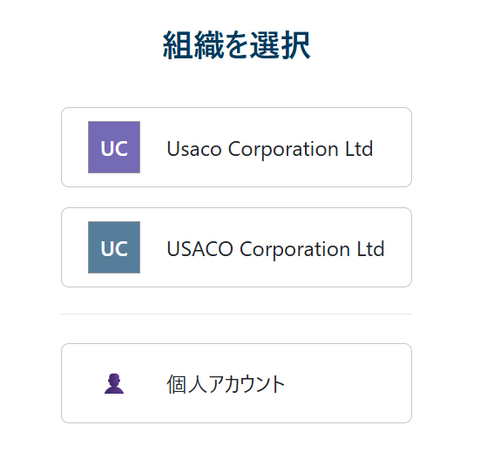Click the divider line above 個人アカウント

(x=236, y=314)
